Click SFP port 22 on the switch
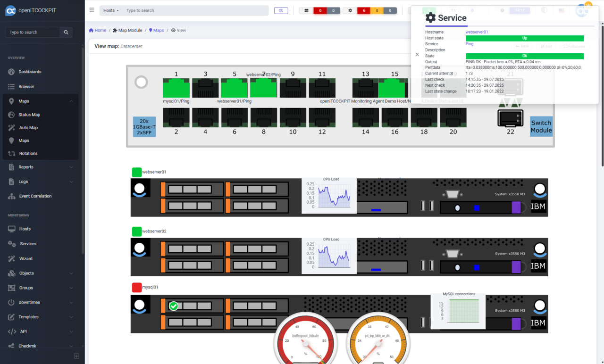 (511, 118)
